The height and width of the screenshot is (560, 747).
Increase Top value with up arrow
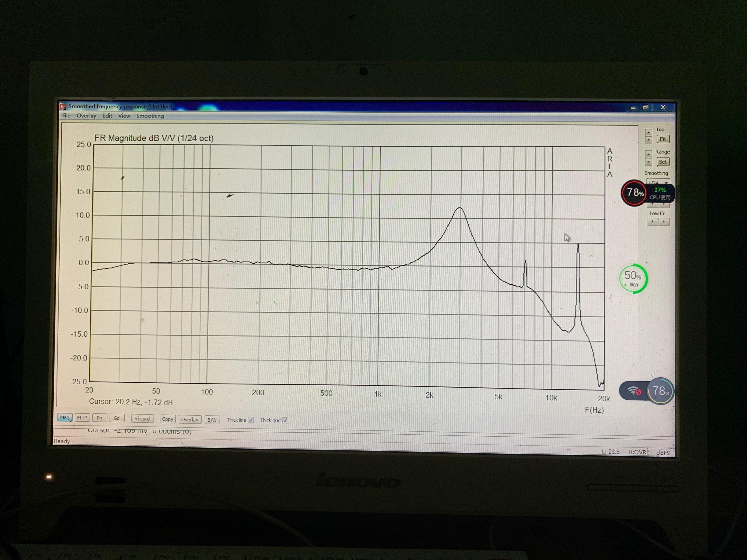pos(648,132)
